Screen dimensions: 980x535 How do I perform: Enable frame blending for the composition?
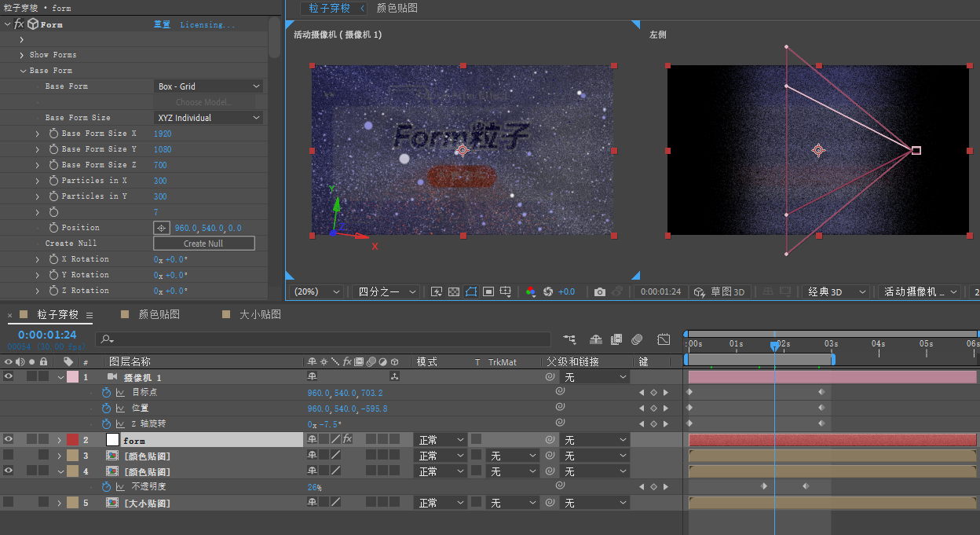point(616,339)
